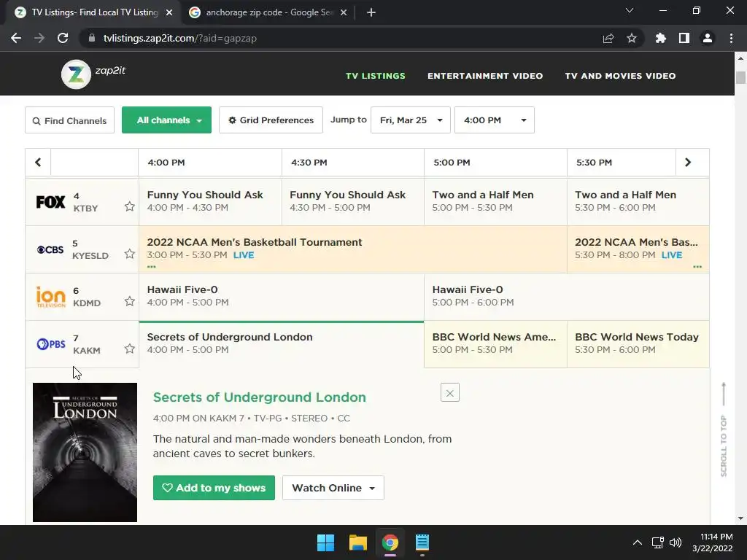Switch to anchorage zip code Google tab
The height and width of the screenshot is (560, 747).
point(268,12)
